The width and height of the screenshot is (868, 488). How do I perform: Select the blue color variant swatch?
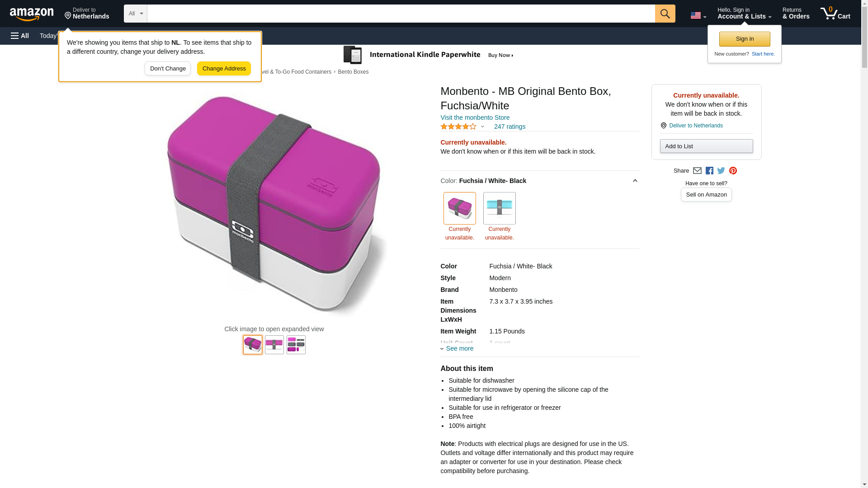click(499, 208)
